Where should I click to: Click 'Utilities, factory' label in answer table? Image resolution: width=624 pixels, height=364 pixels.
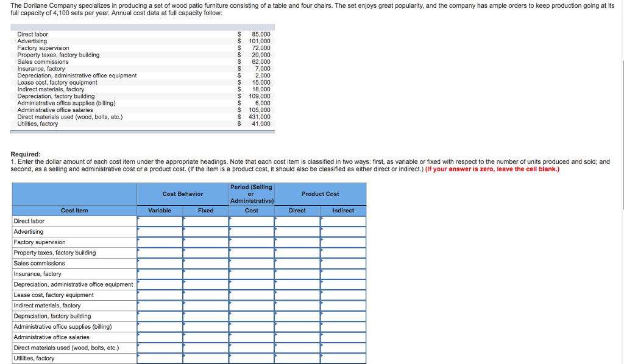[34, 358]
